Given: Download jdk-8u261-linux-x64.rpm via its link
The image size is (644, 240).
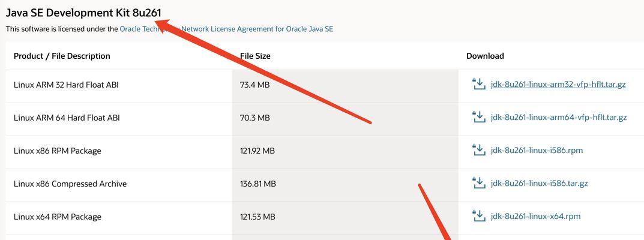Looking at the screenshot, I should tap(535, 216).
